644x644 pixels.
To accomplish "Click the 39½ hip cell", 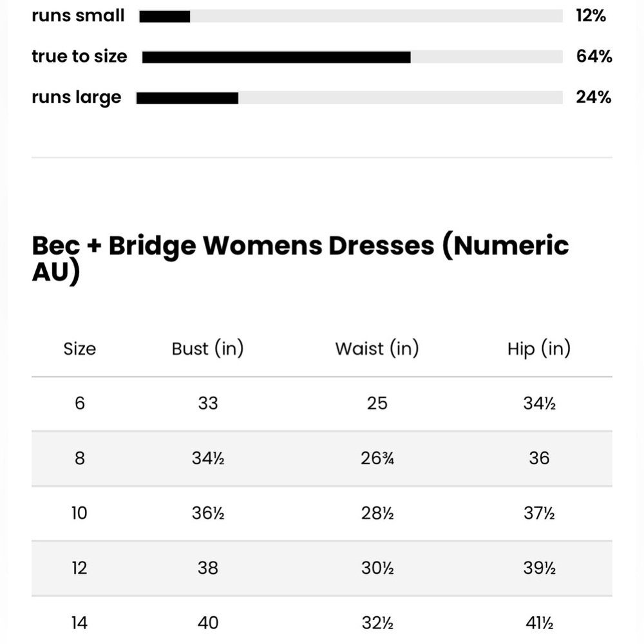I will tap(539, 569).
